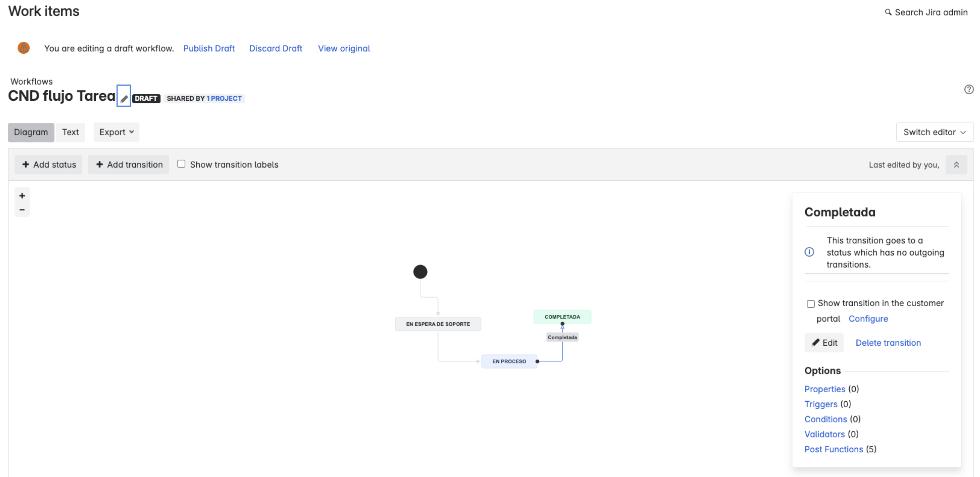980x477 pixels.
Task: Click the DRAFT badge
Action: pyautogui.click(x=146, y=98)
